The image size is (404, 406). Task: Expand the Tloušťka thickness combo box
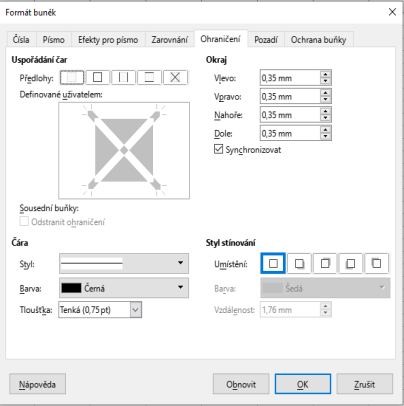tap(135, 310)
